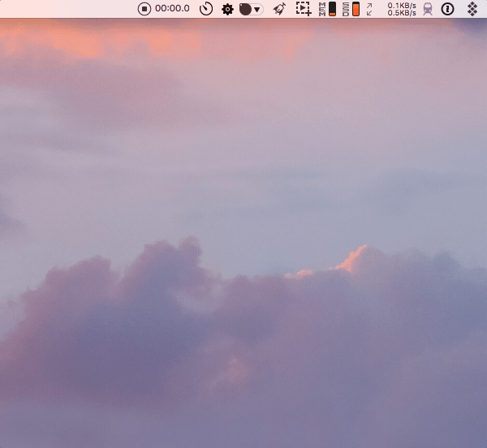Open the rocket launcher menu bar icon
Image resolution: width=487 pixels, height=448 pixels.
tap(279, 9)
